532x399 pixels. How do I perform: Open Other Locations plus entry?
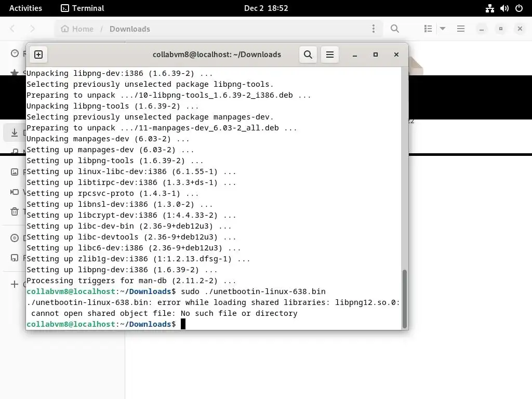15,284
